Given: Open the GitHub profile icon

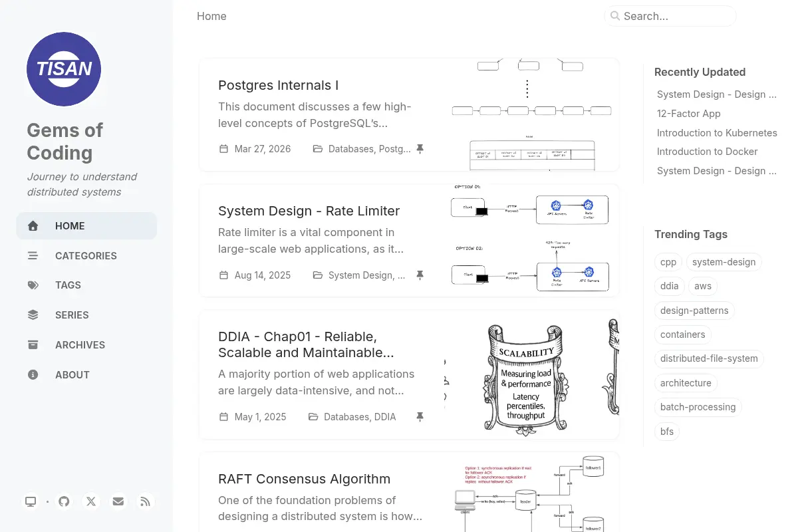Looking at the screenshot, I should coord(64,501).
